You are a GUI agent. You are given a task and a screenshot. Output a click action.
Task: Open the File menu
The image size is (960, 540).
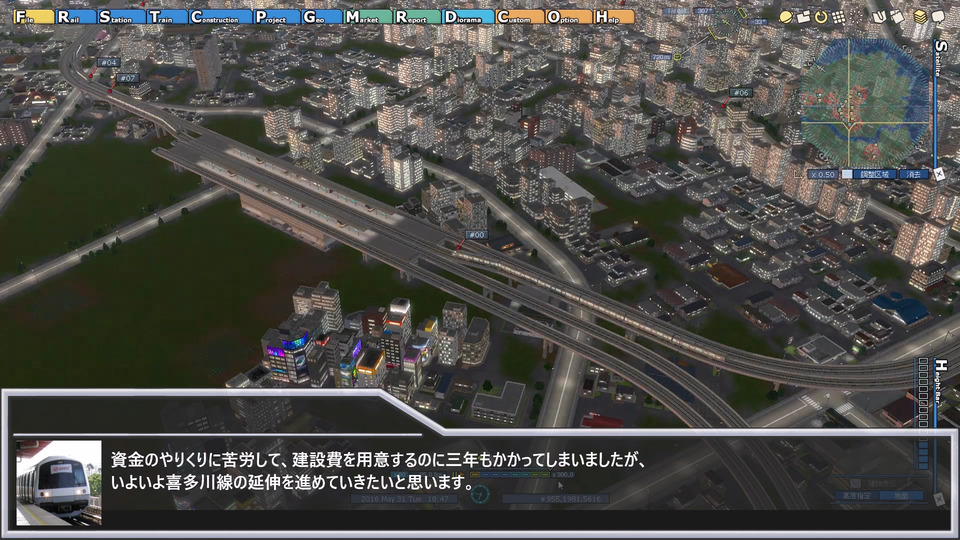[34, 17]
